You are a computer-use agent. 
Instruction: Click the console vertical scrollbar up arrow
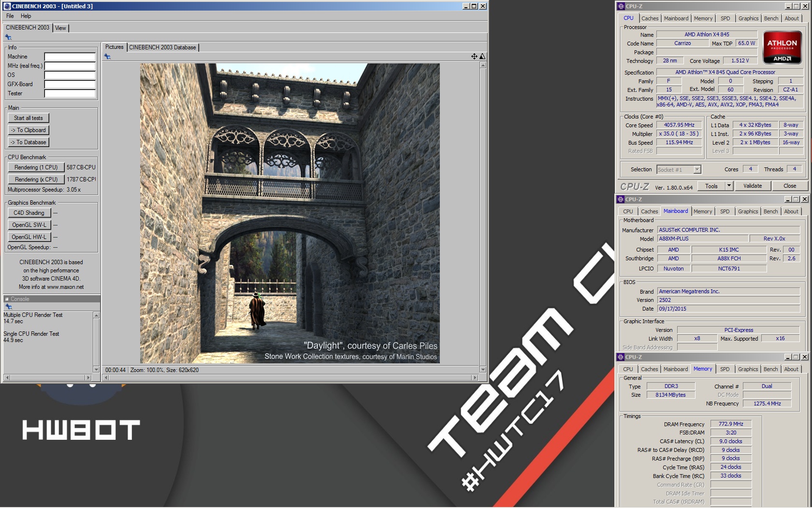(96, 315)
